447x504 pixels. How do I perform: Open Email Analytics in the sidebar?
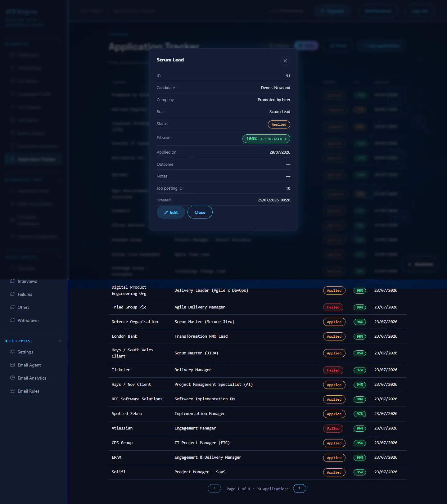[x=32, y=378]
